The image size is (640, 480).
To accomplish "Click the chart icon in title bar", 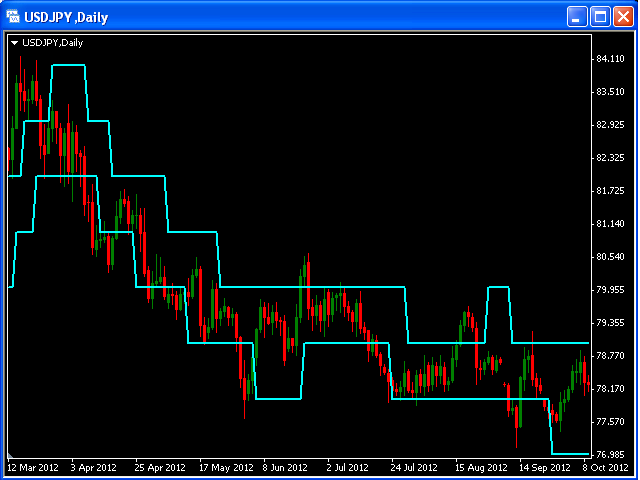I will 13,17.
